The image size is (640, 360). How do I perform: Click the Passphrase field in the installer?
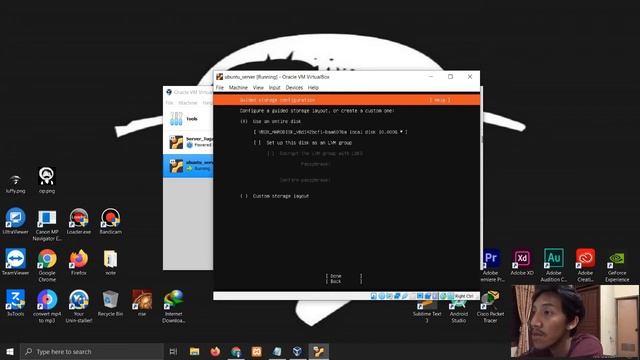tap(315, 164)
